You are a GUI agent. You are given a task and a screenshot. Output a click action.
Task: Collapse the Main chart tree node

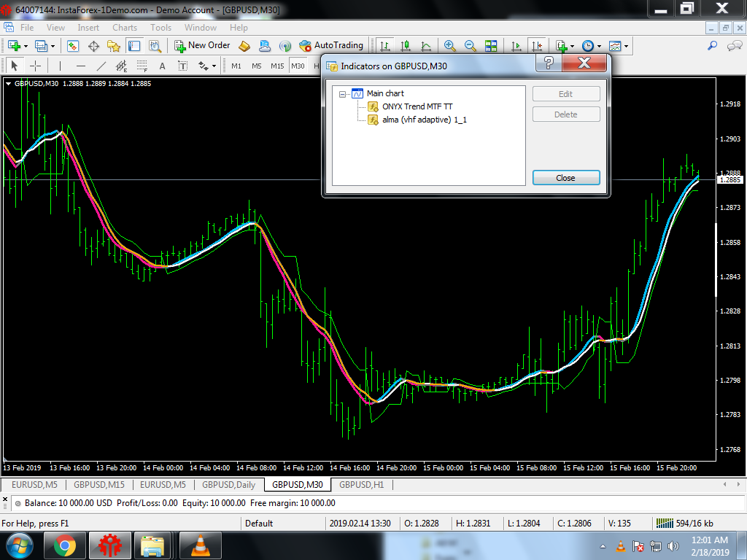click(x=342, y=94)
